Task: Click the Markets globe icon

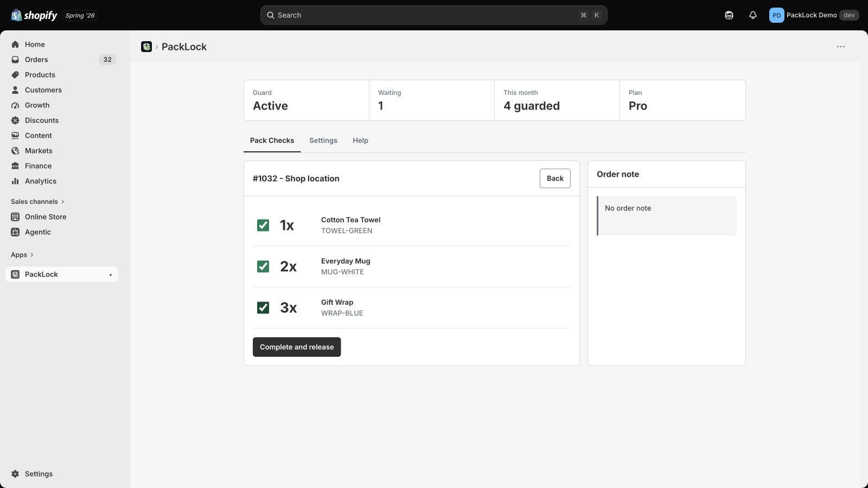Action: point(15,151)
